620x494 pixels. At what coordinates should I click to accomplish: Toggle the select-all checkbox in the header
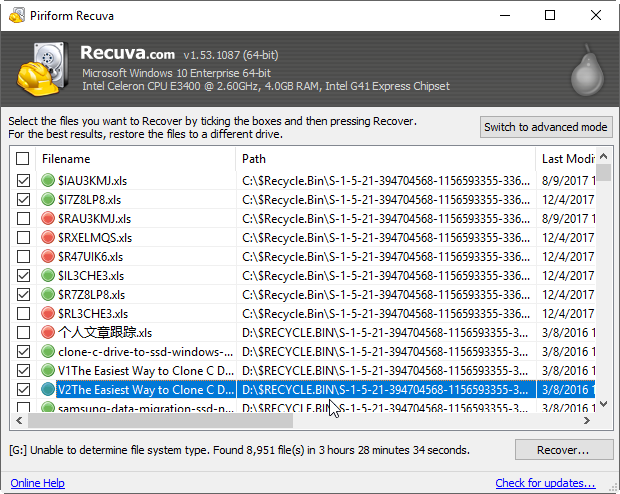click(x=23, y=159)
